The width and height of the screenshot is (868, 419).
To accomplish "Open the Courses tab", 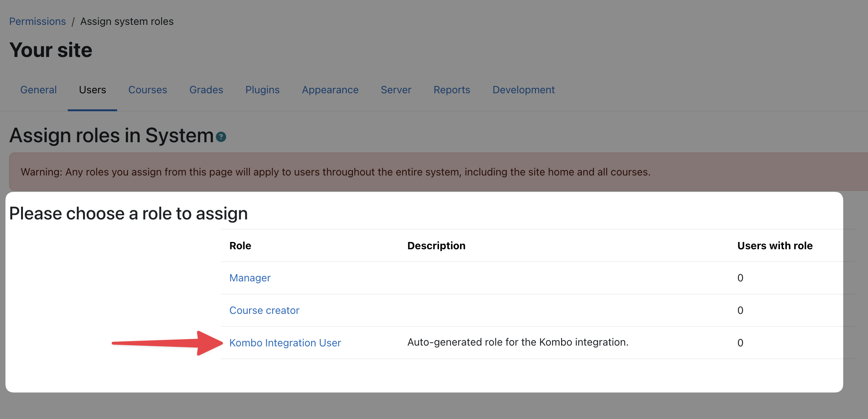I will [x=147, y=90].
